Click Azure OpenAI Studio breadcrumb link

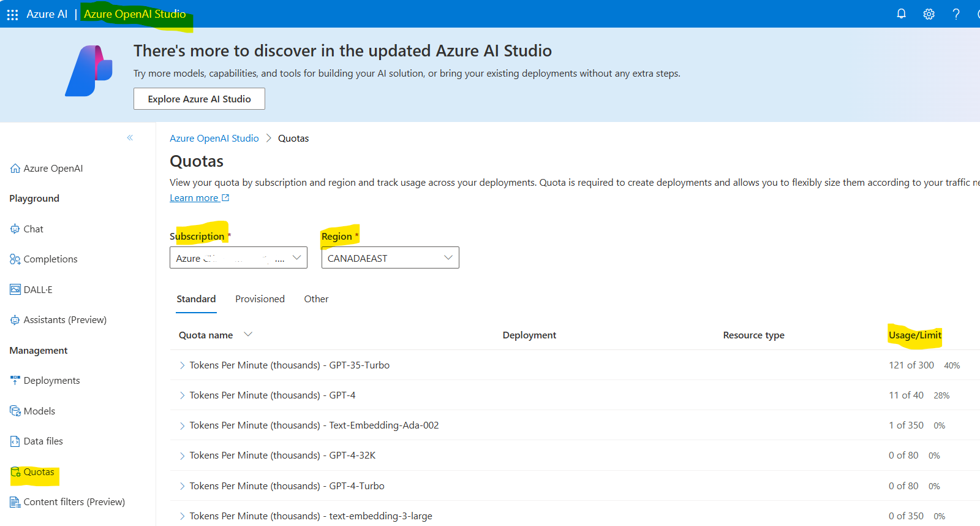[214, 139]
